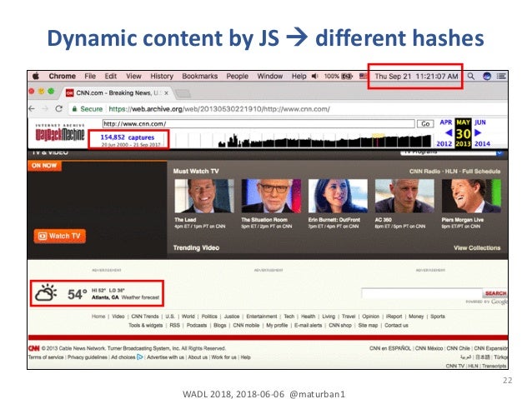Click the View Collections link

click(x=477, y=248)
